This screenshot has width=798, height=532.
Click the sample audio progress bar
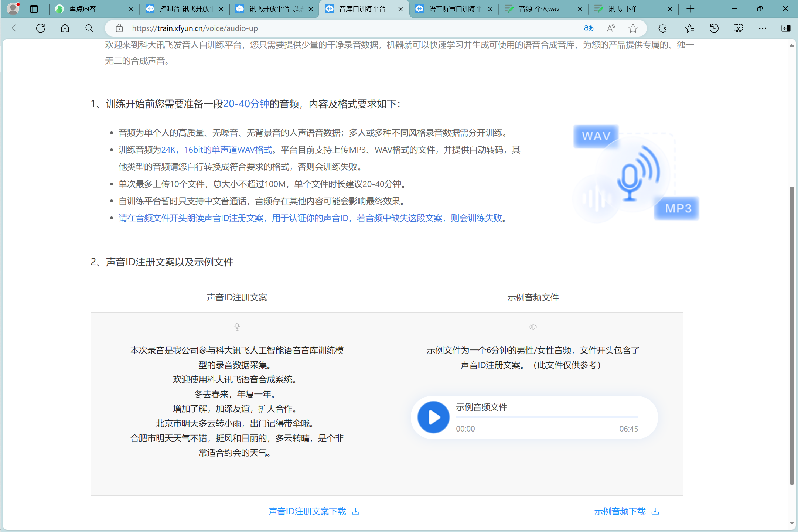click(x=547, y=417)
